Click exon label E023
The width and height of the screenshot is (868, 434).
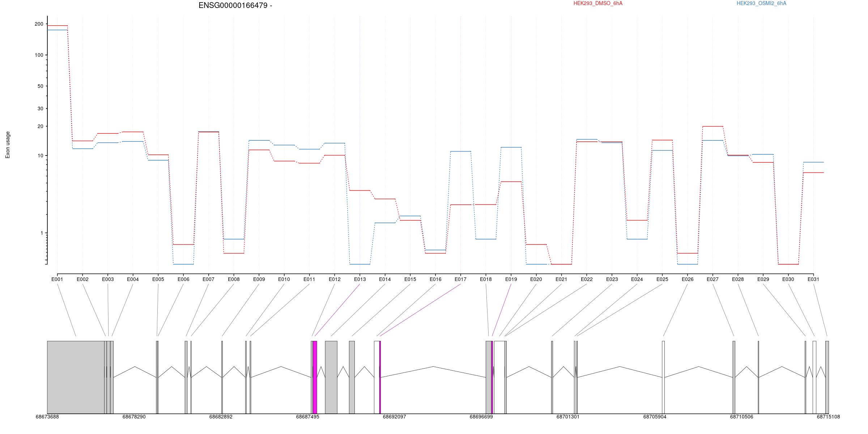click(612, 279)
